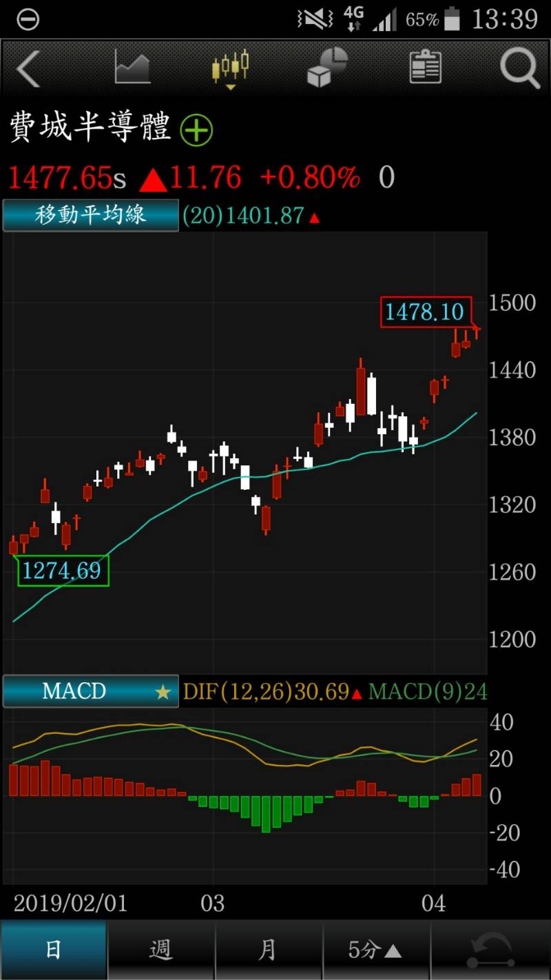The width and height of the screenshot is (551, 980).
Task: Select the 日 daily chart button
Action: [x=54, y=950]
